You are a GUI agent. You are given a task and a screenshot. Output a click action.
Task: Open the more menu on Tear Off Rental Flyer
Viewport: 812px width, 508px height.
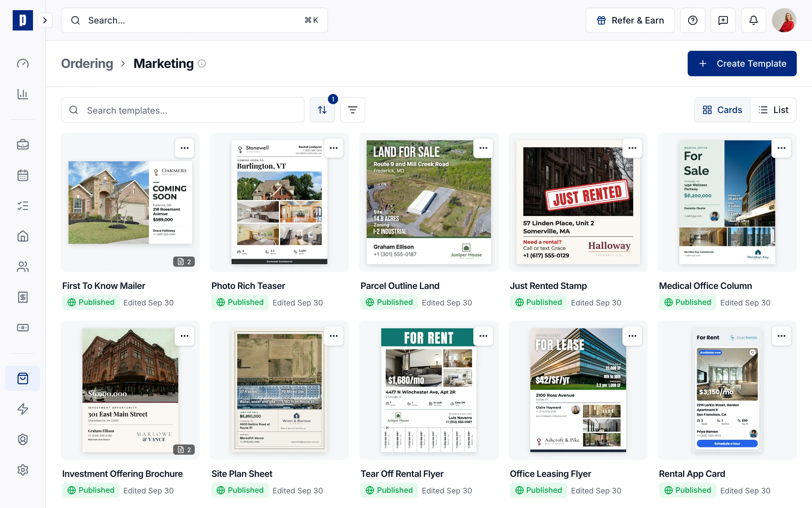[x=483, y=336]
